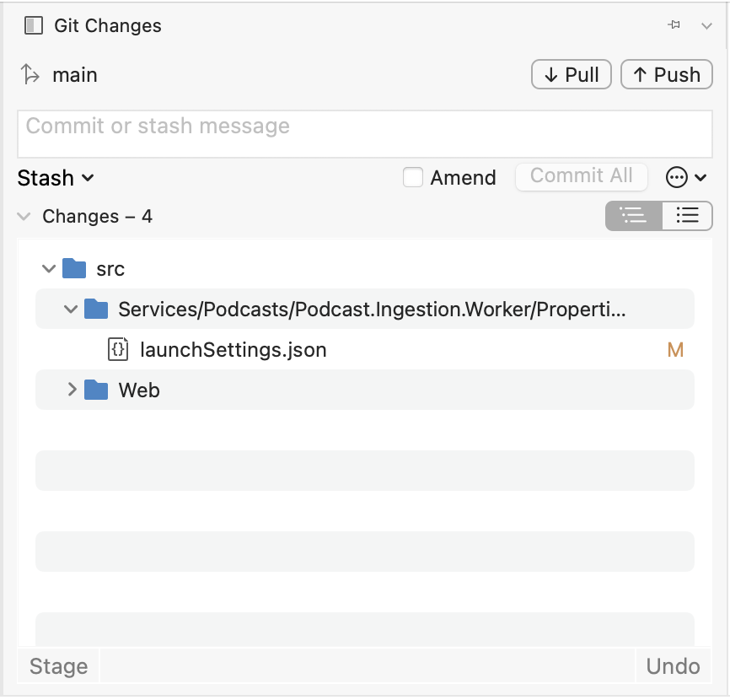The image size is (730, 700).
Task: Click the JSON file icon for launchSettings.json
Action: pos(117,349)
